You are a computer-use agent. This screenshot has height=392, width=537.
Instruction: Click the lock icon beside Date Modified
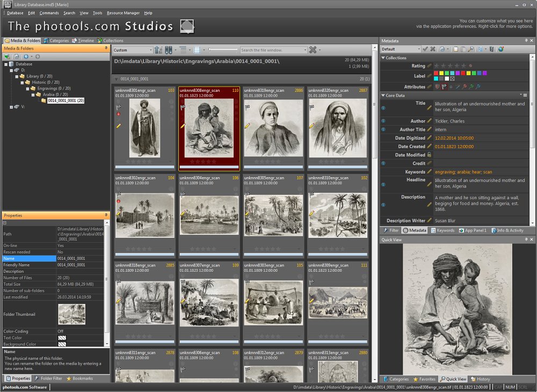(x=429, y=155)
